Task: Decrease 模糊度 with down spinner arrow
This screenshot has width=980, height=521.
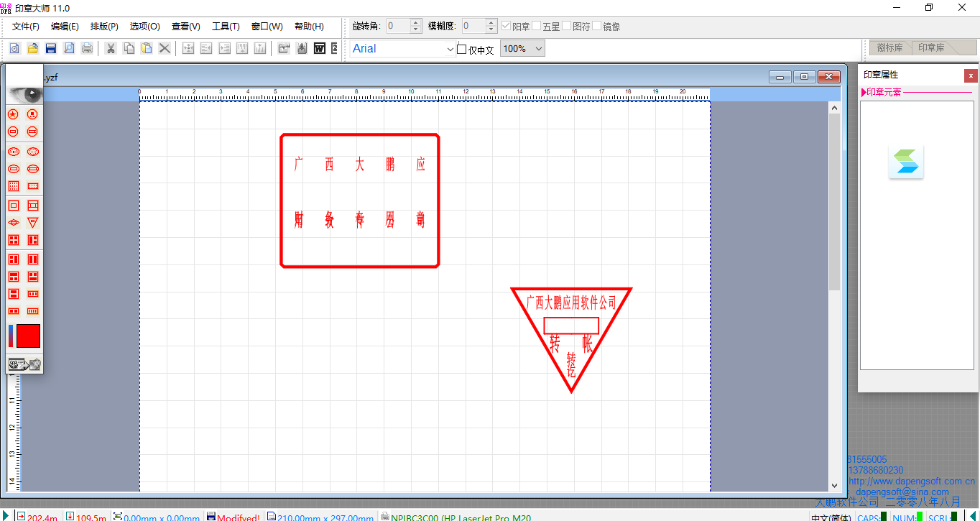Action: 491,29
